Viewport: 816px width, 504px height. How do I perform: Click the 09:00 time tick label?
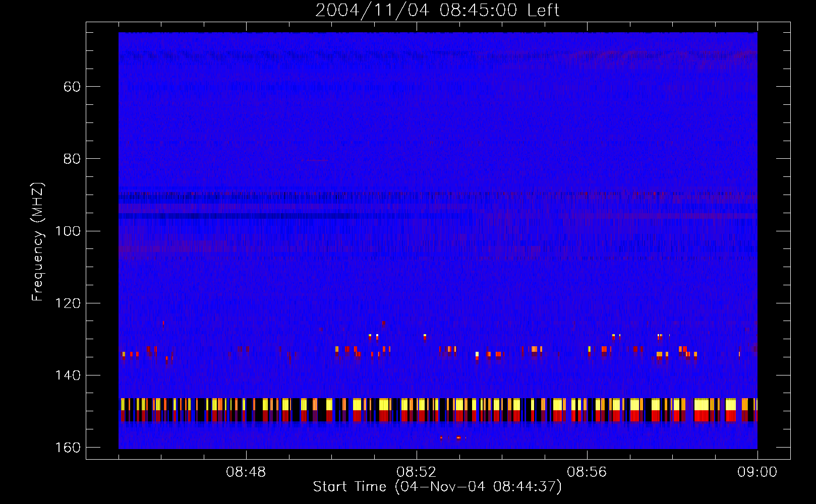[757, 472]
